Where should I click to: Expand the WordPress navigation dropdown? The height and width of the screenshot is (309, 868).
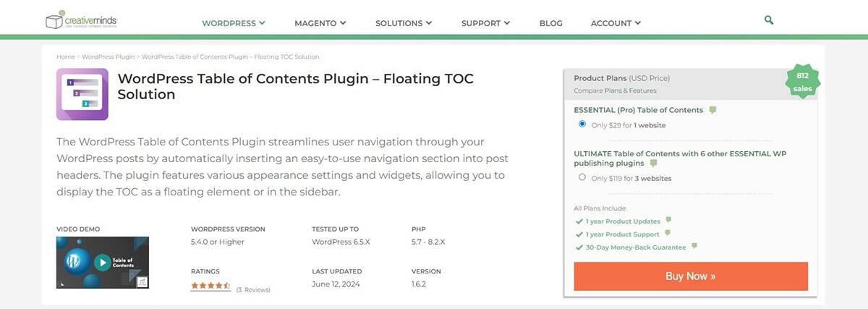234,23
